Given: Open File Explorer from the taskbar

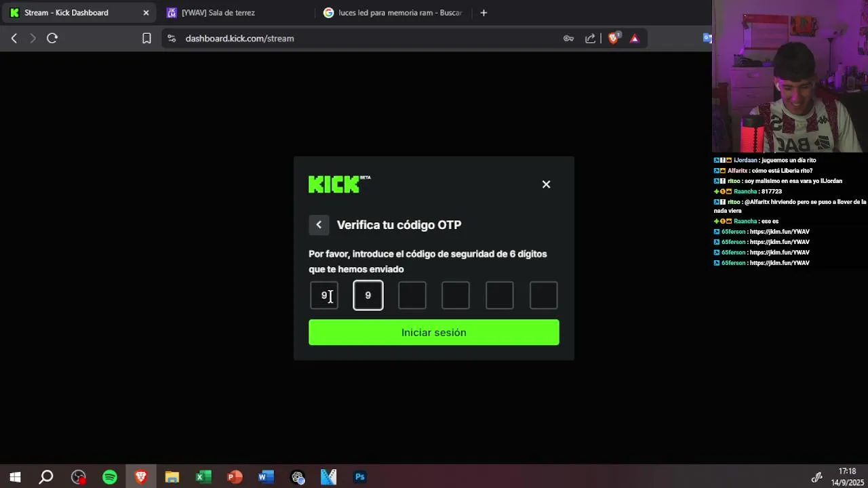Looking at the screenshot, I should pyautogui.click(x=172, y=477).
